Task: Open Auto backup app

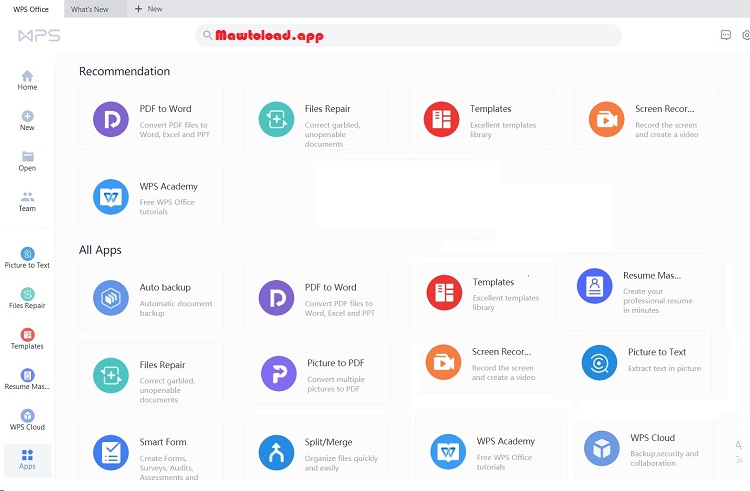Action: point(151,297)
